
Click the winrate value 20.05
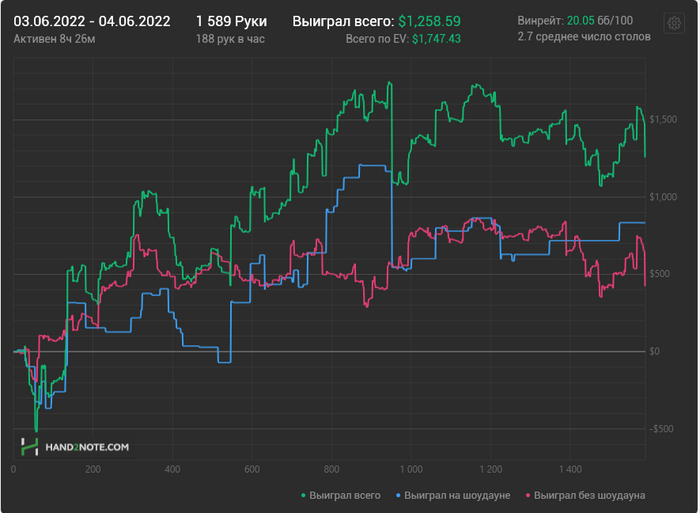580,21
